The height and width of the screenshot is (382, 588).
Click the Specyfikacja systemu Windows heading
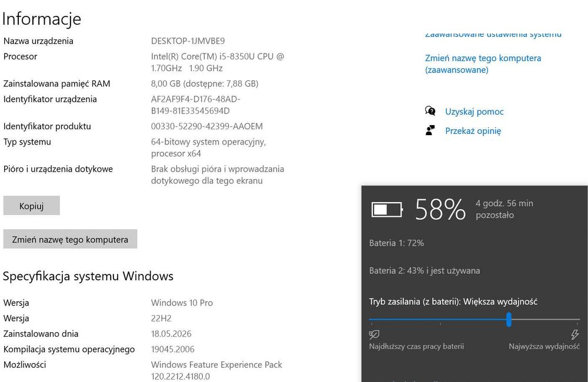pyautogui.click(x=88, y=276)
